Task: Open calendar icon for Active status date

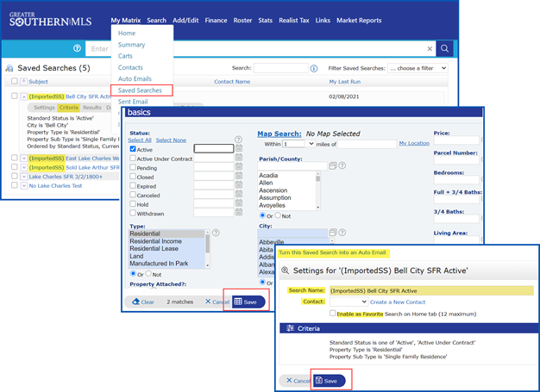Action: coord(239,148)
